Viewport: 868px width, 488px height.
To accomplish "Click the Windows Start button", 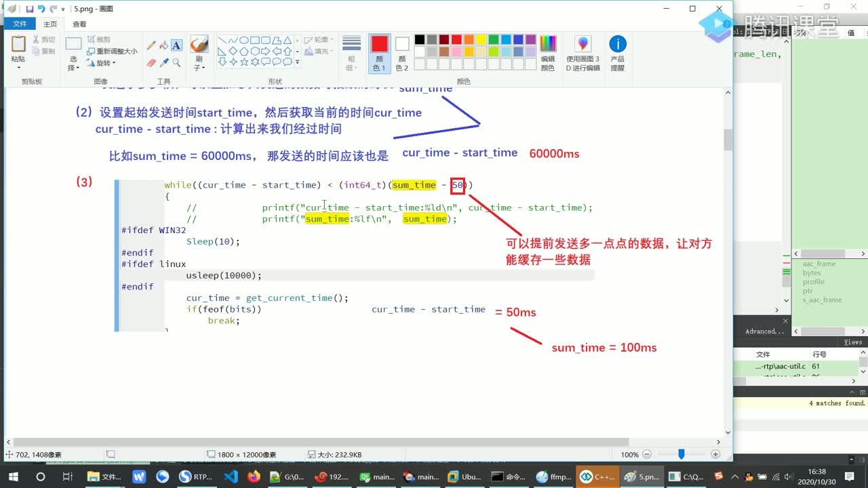I will pos(13,476).
